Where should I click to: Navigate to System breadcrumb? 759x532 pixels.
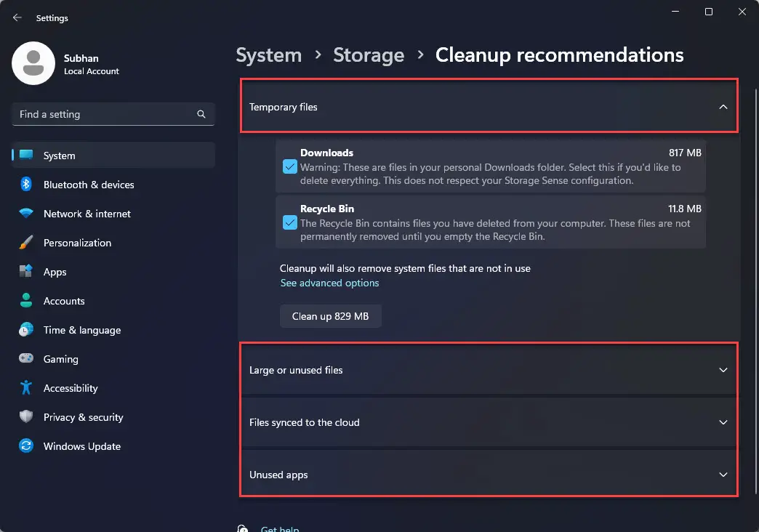(269, 55)
